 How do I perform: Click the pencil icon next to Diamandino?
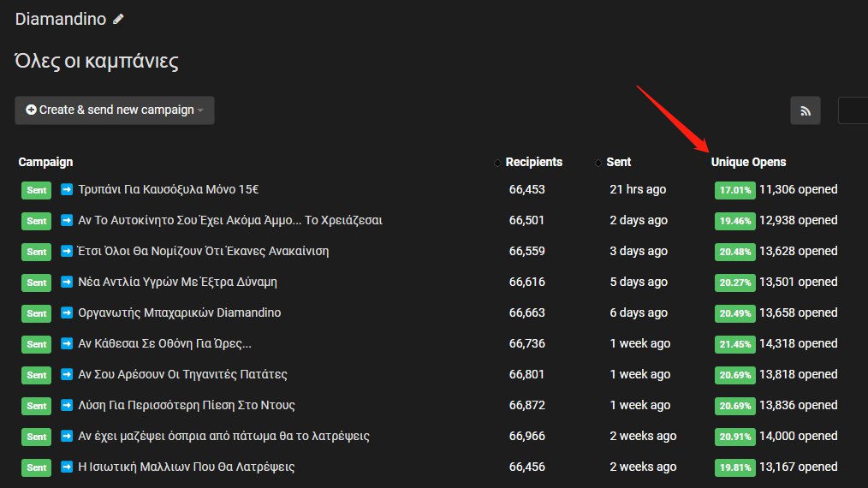pos(118,20)
